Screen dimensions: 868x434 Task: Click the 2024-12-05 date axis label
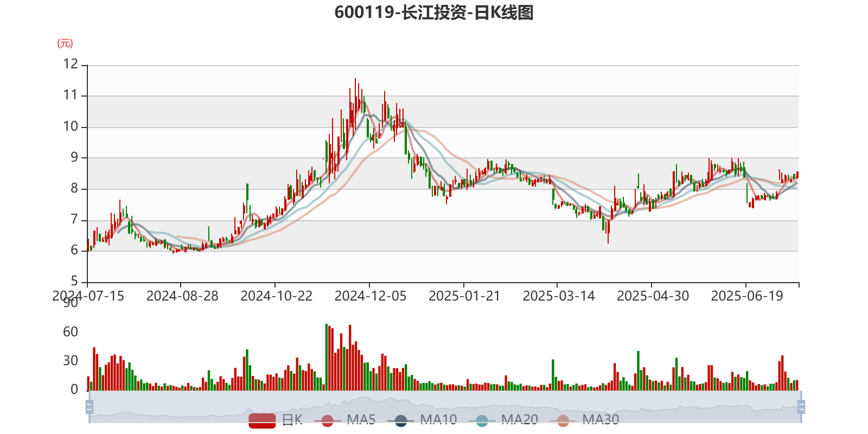(x=371, y=296)
